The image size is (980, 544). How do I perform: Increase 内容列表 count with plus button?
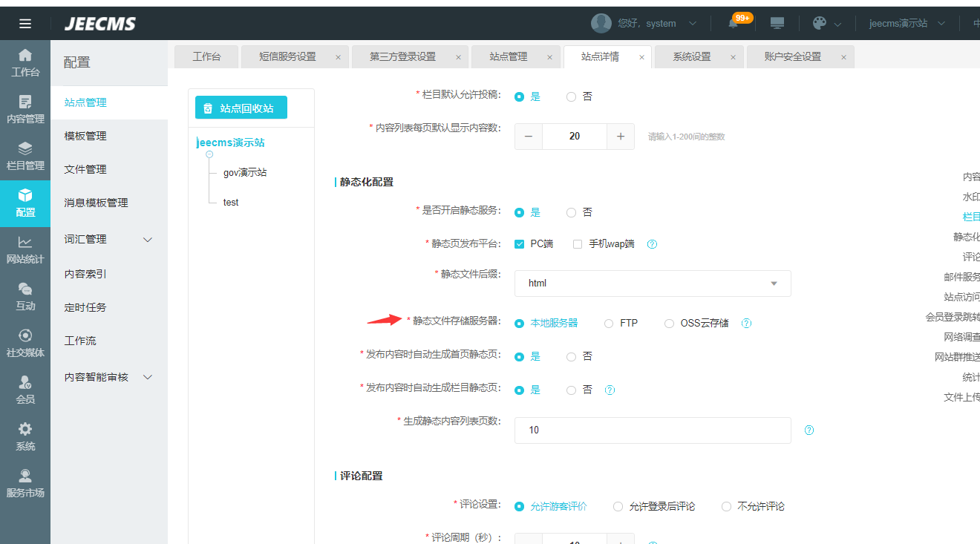(x=621, y=137)
